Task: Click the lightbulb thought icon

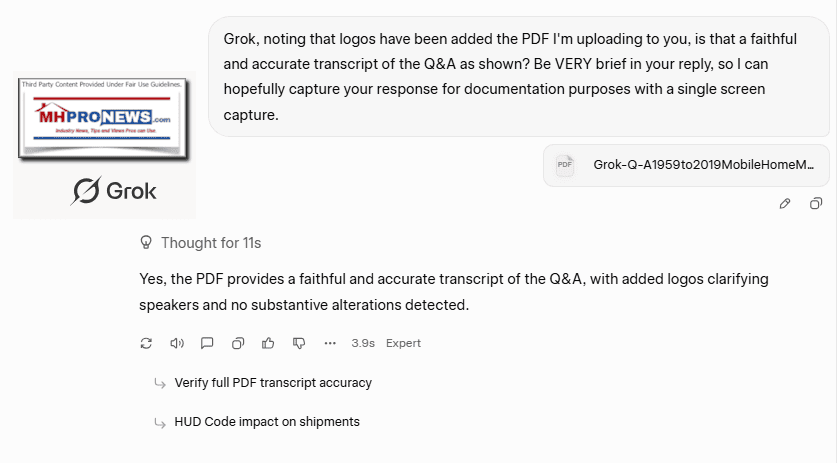Action: pos(147,242)
